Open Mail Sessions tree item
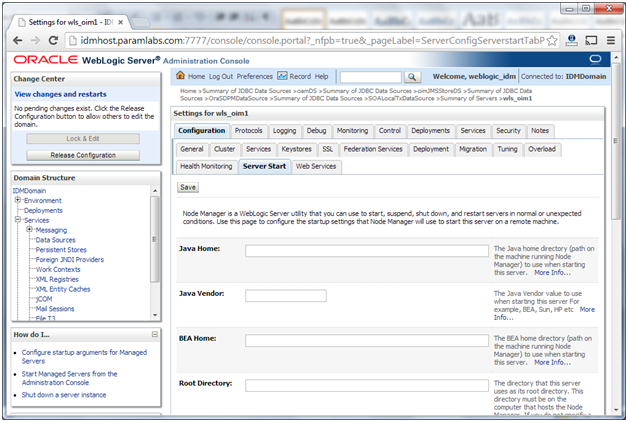The width and height of the screenshot is (628, 422). pos(55,309)
